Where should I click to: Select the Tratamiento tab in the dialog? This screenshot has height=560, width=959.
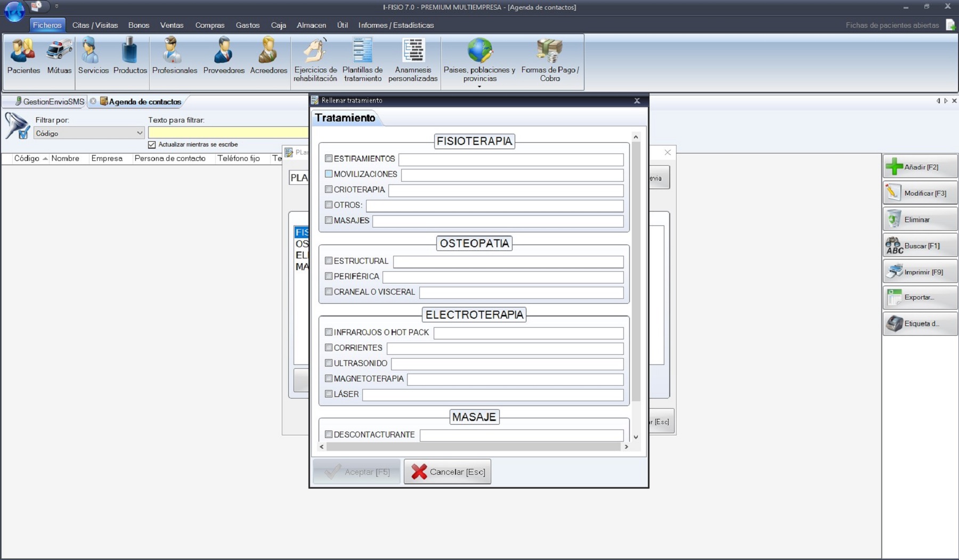click(345, 118)
